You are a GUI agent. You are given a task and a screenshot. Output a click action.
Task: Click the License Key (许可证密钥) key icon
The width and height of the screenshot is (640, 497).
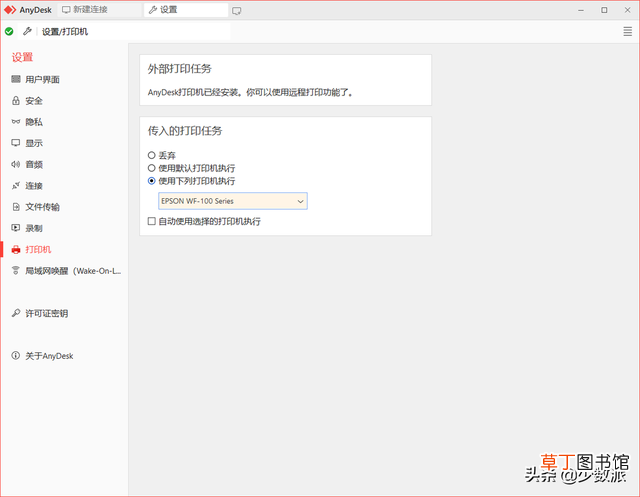16,313
